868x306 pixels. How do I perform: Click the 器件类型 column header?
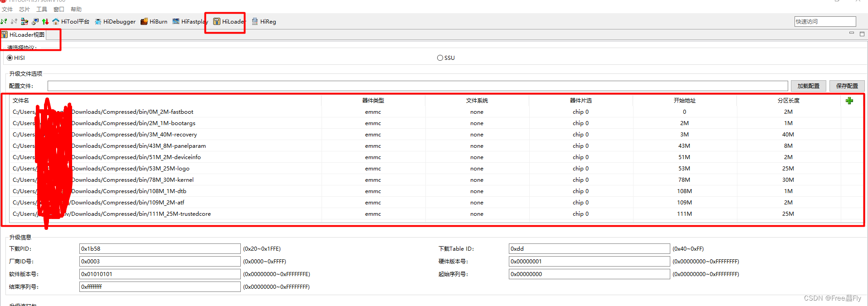pyautogui.click(x=373, y=101)
